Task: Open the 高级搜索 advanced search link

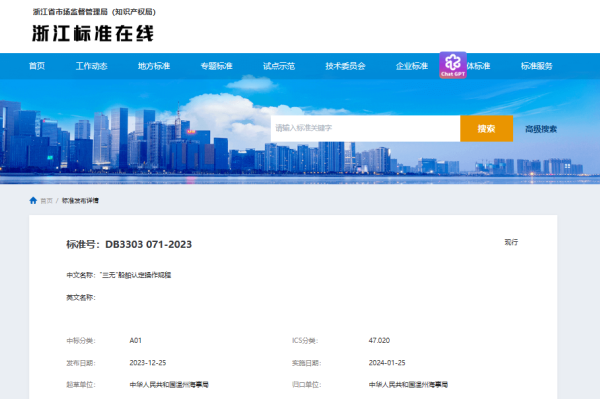Action: [541, 129]
